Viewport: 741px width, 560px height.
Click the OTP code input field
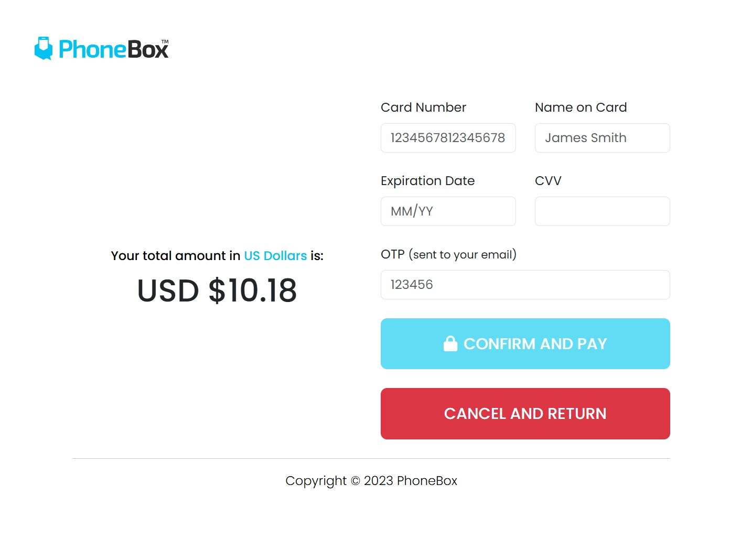point(525,285)
